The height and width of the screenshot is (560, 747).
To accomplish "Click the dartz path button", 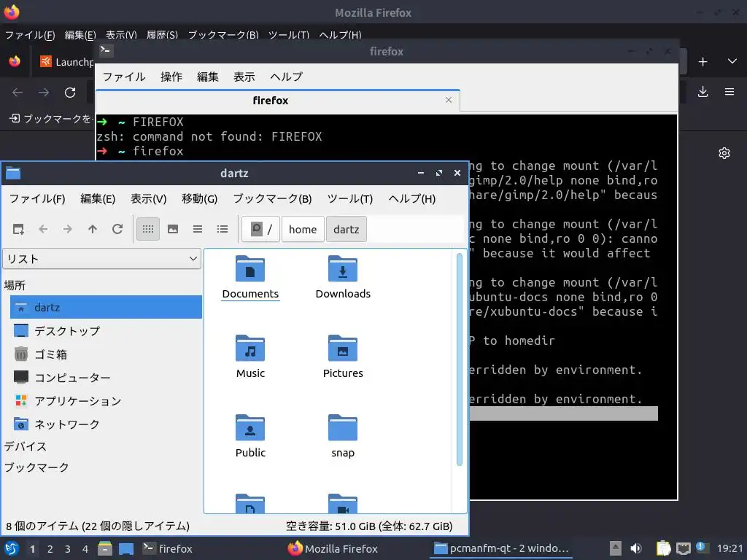I will 347,229.
